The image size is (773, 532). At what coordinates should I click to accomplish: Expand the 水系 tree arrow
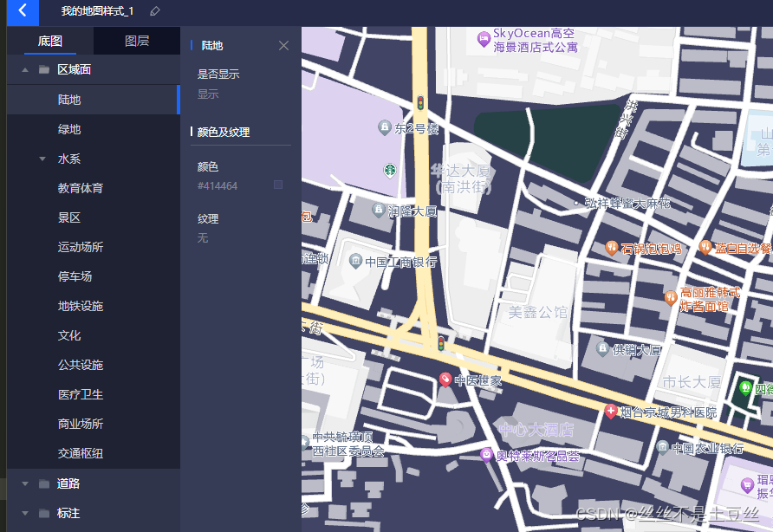[x=42, y=159]
